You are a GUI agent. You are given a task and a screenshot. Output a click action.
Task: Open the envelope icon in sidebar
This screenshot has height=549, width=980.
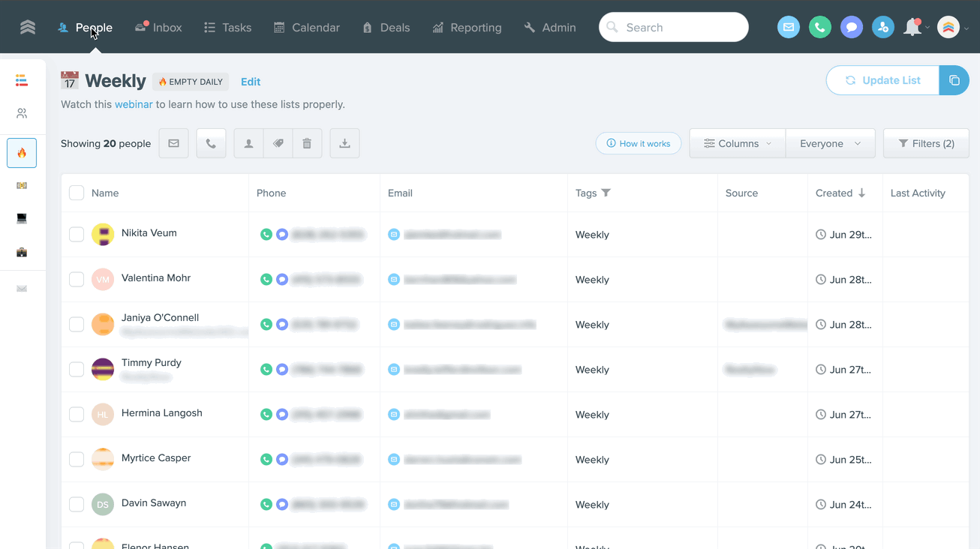coord(22,289)
